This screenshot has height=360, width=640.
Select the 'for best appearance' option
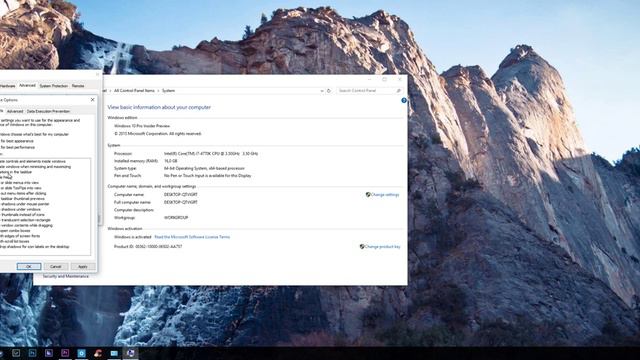[17, 141]
